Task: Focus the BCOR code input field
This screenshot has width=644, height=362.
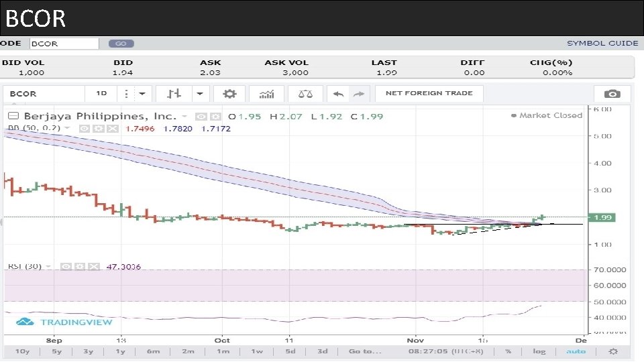Action: [x=64, y=44]
